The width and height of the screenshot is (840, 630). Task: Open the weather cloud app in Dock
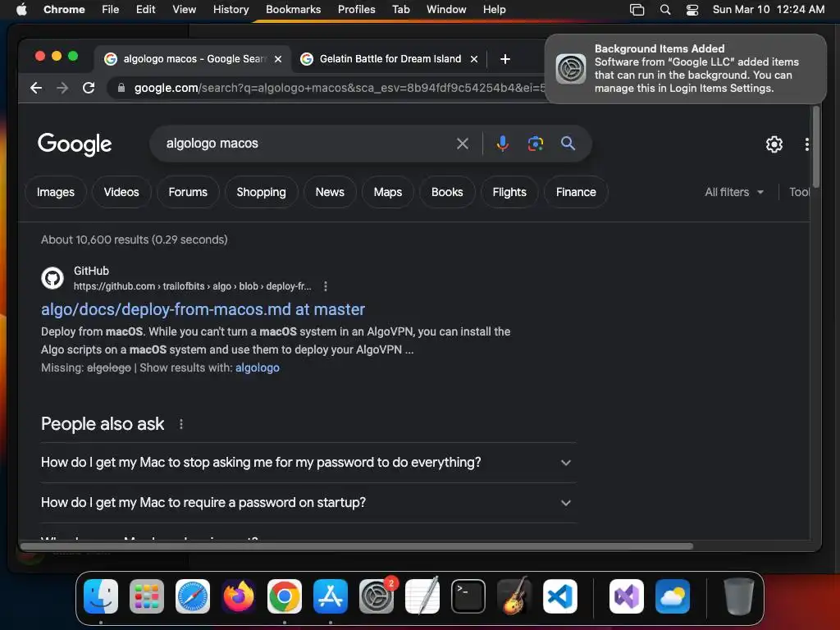coord(673,596)
